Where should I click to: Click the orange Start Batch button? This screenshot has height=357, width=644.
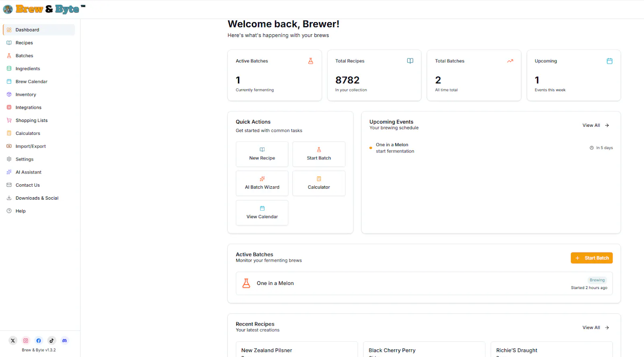click(592, 258)
